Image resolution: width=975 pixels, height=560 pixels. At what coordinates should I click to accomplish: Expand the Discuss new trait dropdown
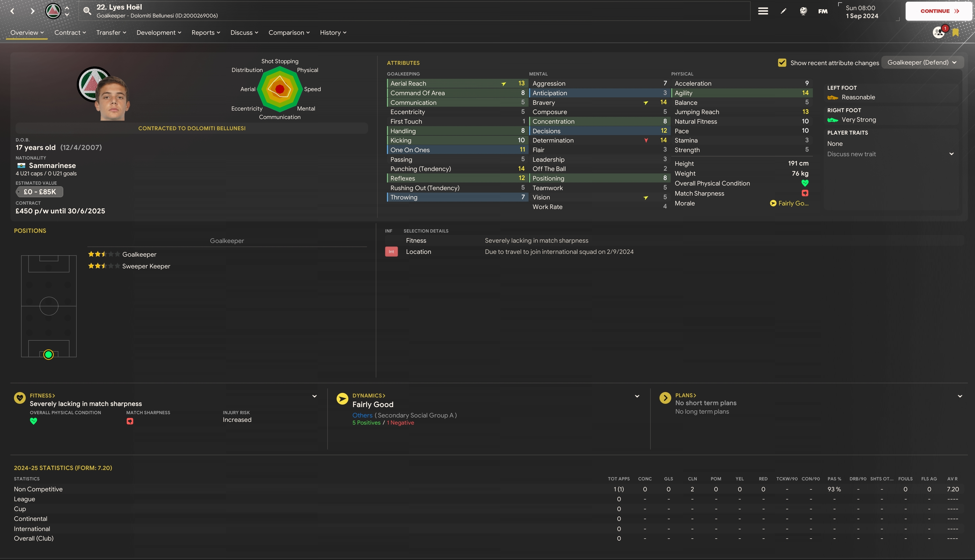[951, 154]
